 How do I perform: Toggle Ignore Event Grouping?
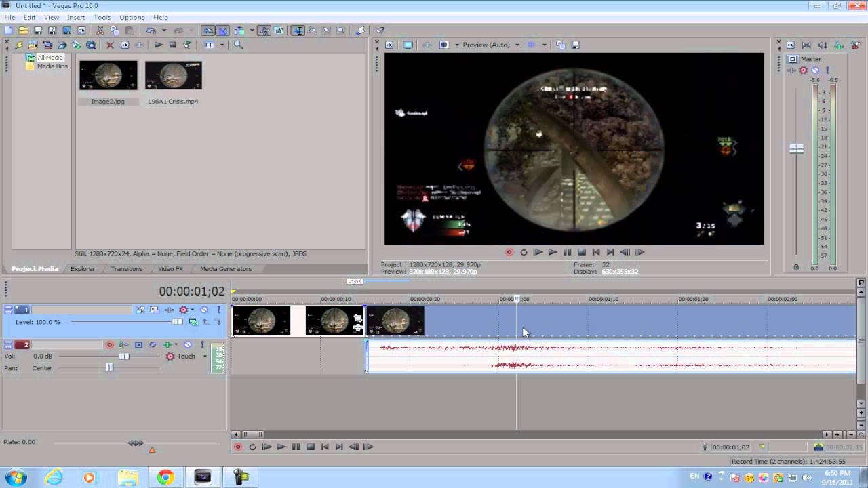click(x=279, y=30)
